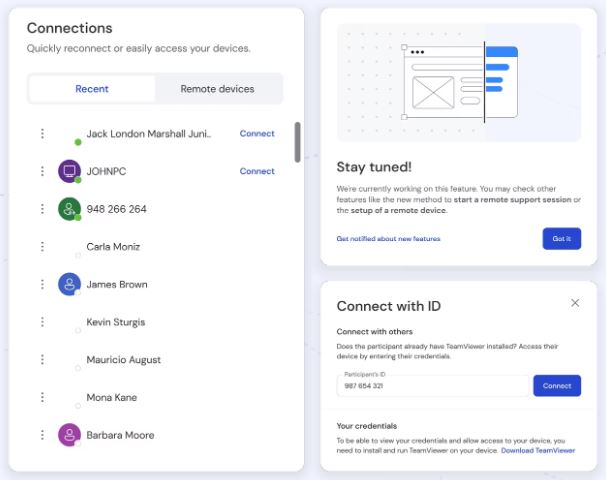The width and height of the screenshot is (606, 480).
Task: Open options menu for Jack London Marshall
Action: pyautogui.click(x=42, y=134)
